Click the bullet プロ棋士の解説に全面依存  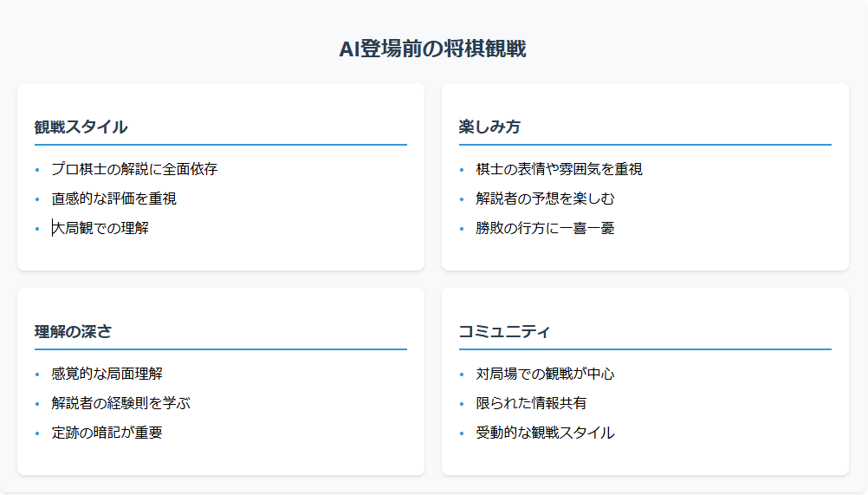pos(134,169)
